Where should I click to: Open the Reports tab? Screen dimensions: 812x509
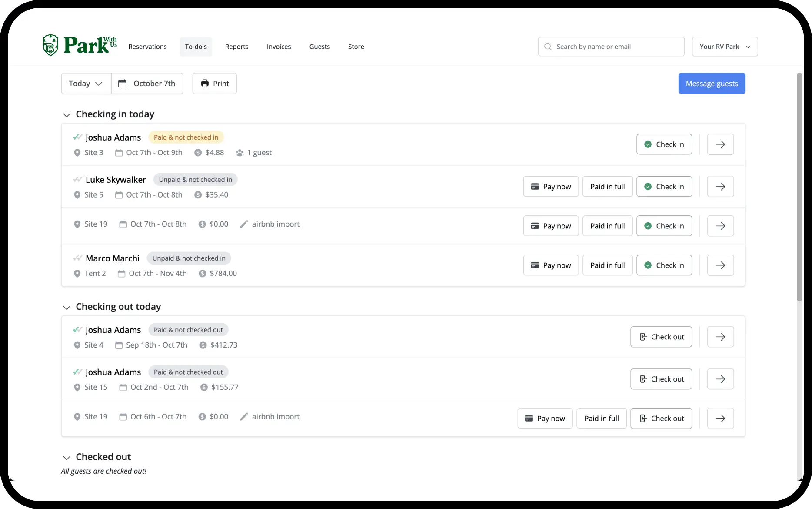[x=237, y=47]
